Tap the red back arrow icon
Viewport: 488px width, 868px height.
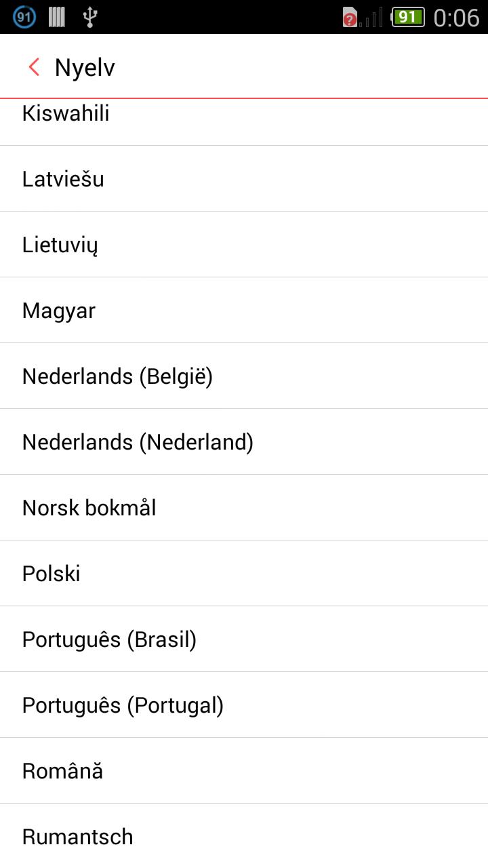(x=34, y=67)
